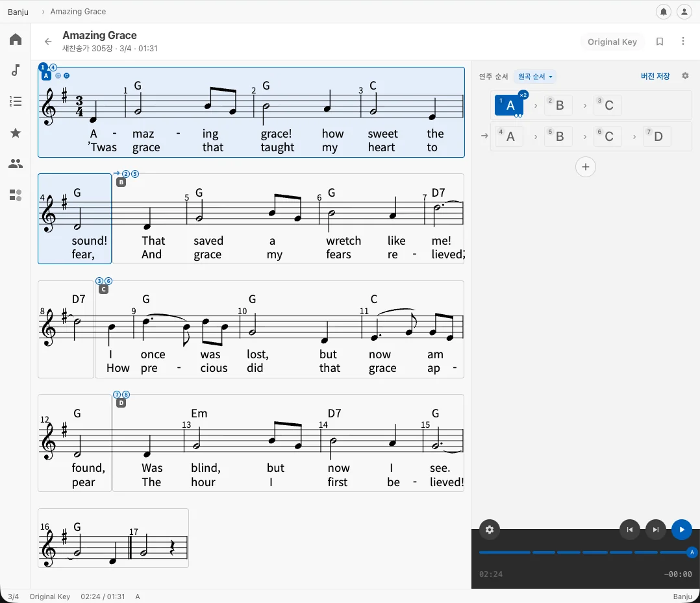700x603 pixels.
Task: Skip to next section
Action: (x=655, y=530)
